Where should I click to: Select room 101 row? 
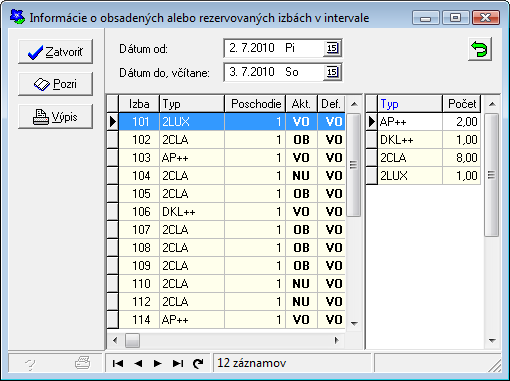[232, 122]
